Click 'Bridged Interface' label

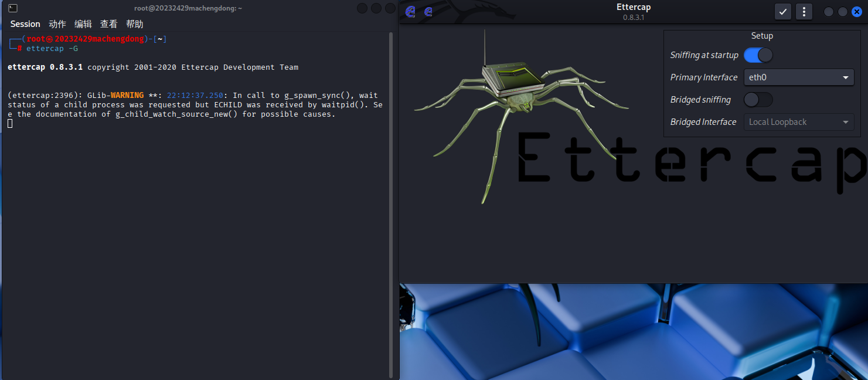(703, 122)
